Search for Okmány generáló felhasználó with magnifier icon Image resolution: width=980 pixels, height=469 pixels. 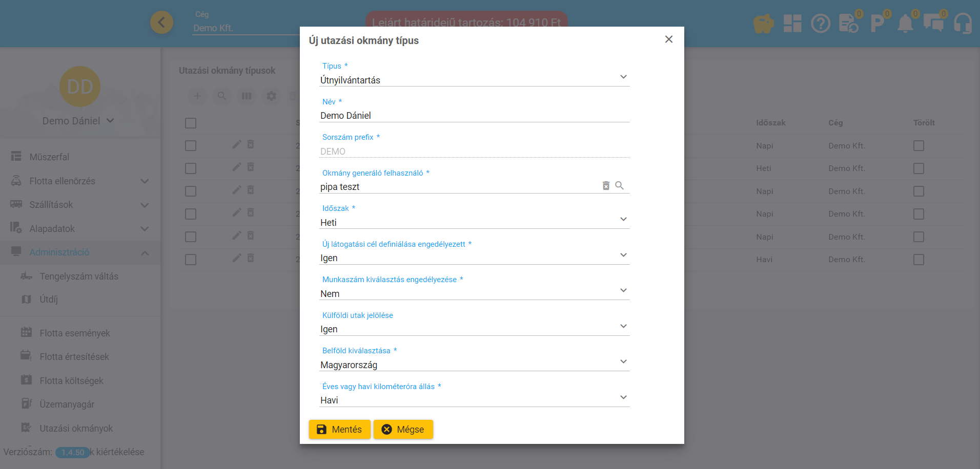(619, 186)
